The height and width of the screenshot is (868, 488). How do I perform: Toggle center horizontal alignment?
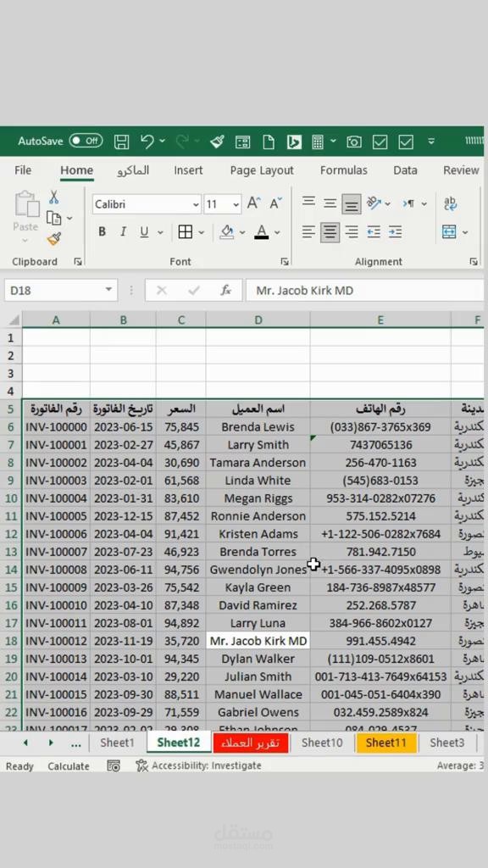click(x=330, y=232)
